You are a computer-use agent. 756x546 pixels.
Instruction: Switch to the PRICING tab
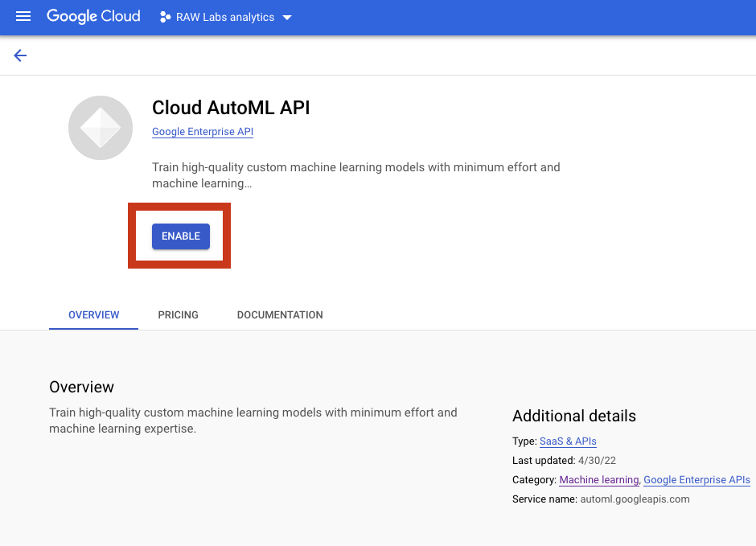(x=178, y=314)
